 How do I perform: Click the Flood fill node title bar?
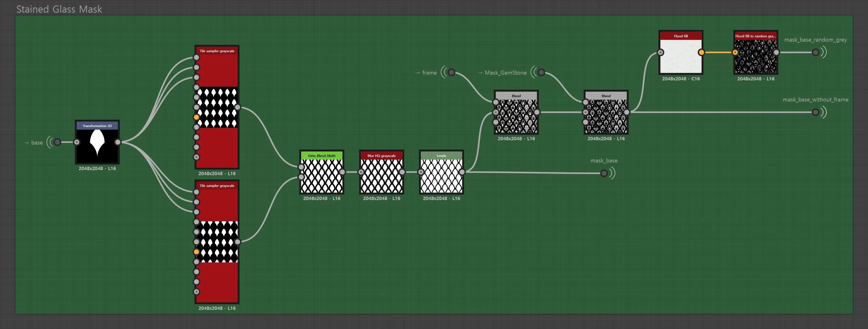(681, 36)
